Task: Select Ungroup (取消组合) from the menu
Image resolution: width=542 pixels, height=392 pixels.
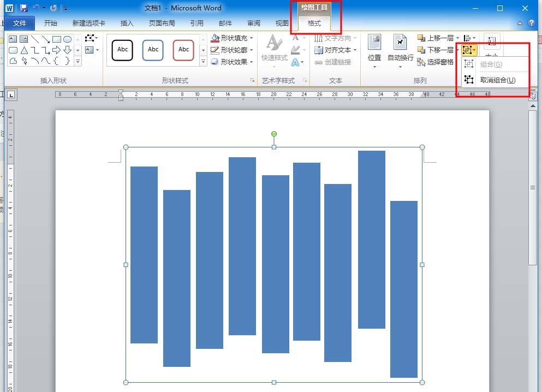Action: pyautogui.click(x=497, y=80)
